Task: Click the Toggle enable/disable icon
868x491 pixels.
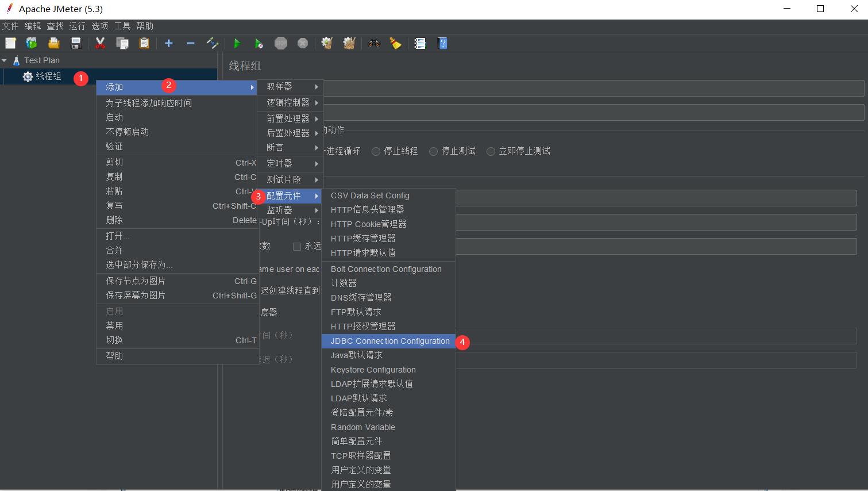Action: pyautogui.click(x=213, y=43)
